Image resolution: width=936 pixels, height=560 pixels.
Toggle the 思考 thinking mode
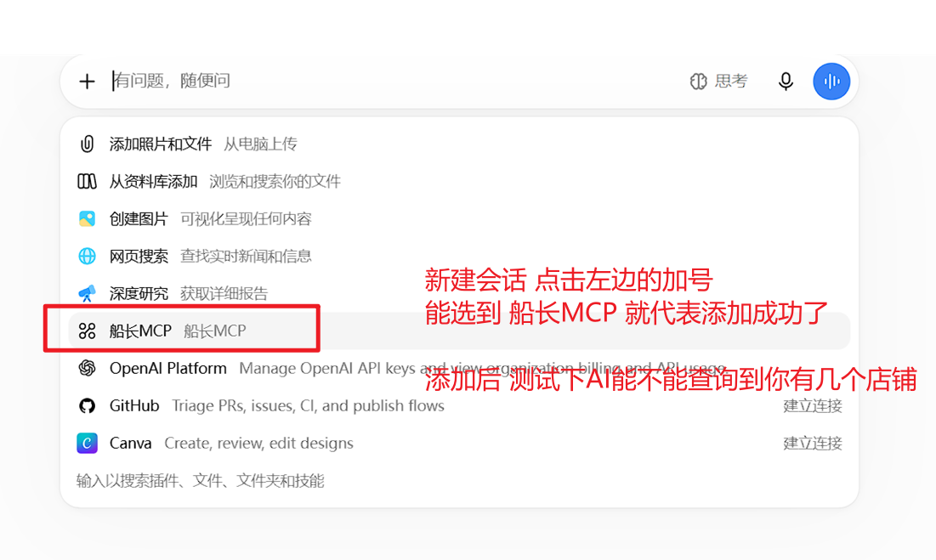point(718,81)
